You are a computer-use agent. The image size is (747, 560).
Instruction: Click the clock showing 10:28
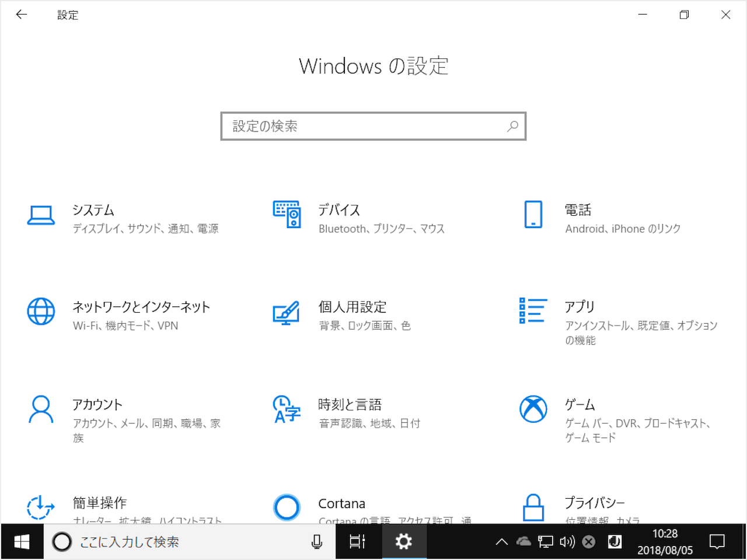(x=665, y=534)
